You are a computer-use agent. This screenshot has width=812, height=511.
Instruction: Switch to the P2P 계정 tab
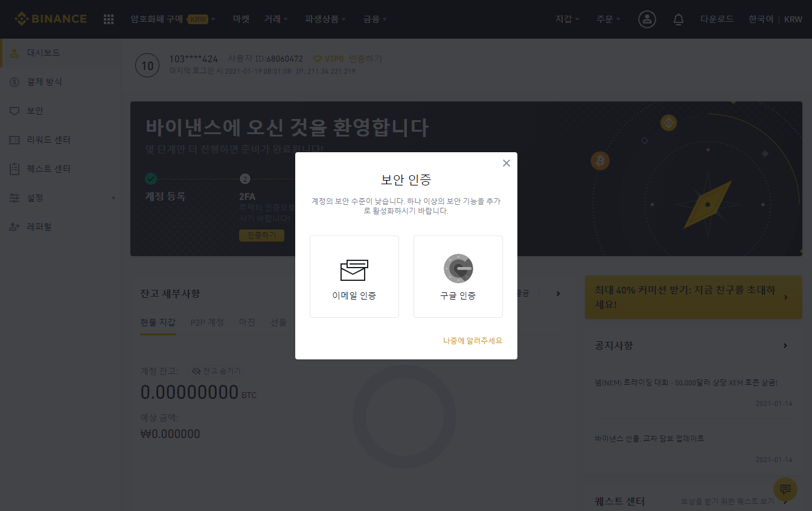[207, 323]
